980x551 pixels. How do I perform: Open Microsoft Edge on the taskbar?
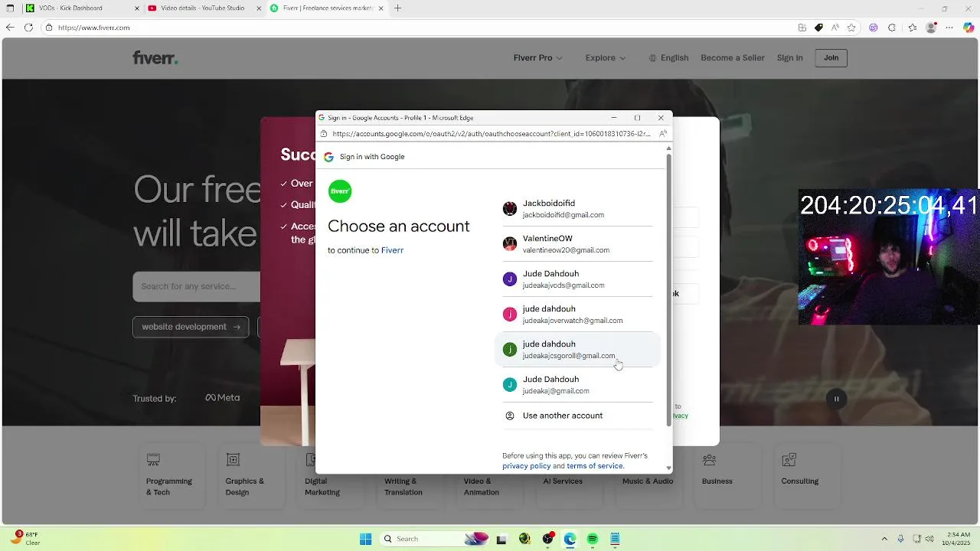pos(570,539)
